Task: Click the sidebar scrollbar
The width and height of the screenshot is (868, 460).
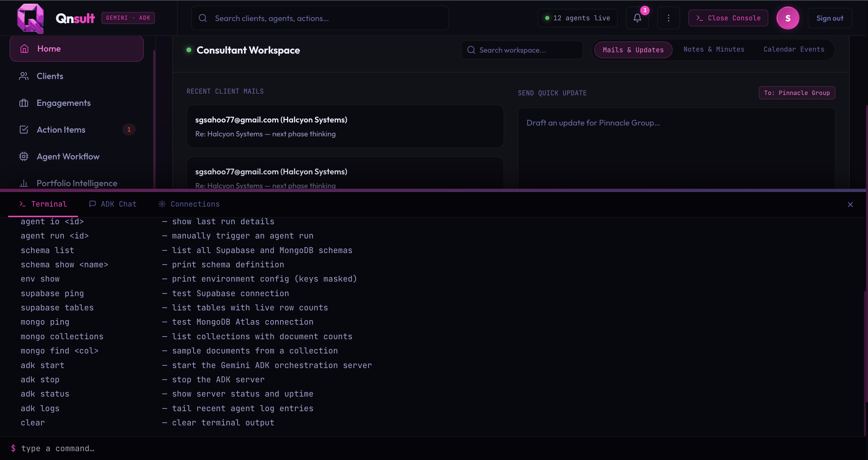Action: [154, 119]
